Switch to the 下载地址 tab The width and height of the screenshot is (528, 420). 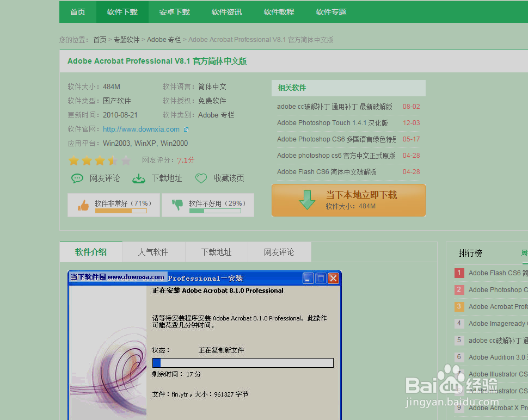tap(217, 252)
